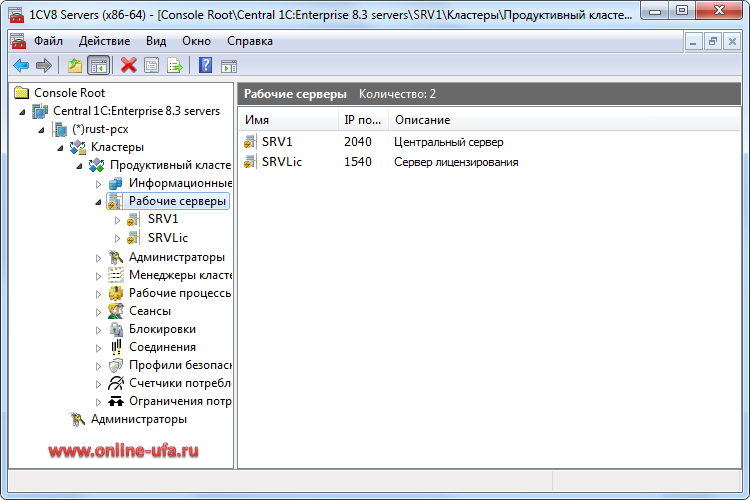Image resolution: width=750 pixels, height=500 pixels.
Task: Expand the Ограничения потребления node
Action: (98, 402)
